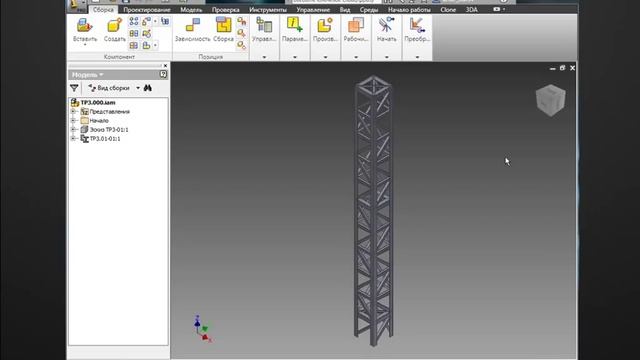
Task: Click the copy components icon right of pattern icon
Action: pos(147,21)
